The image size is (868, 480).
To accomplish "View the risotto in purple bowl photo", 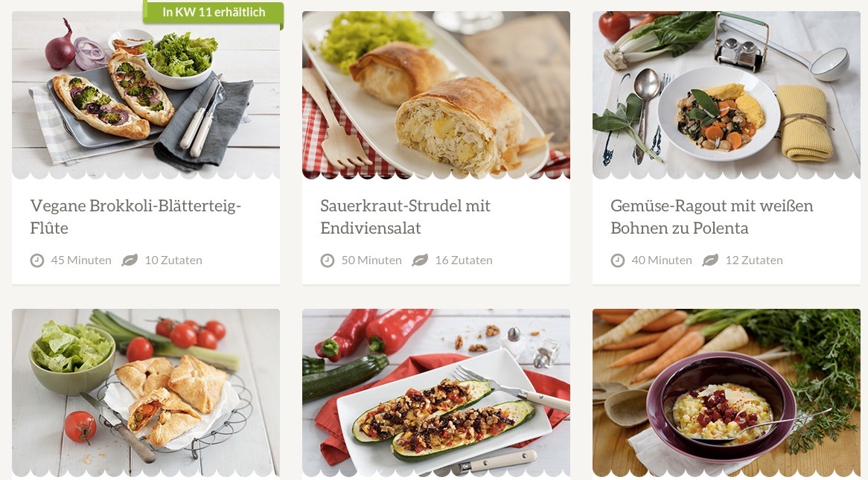I will 727,394.
